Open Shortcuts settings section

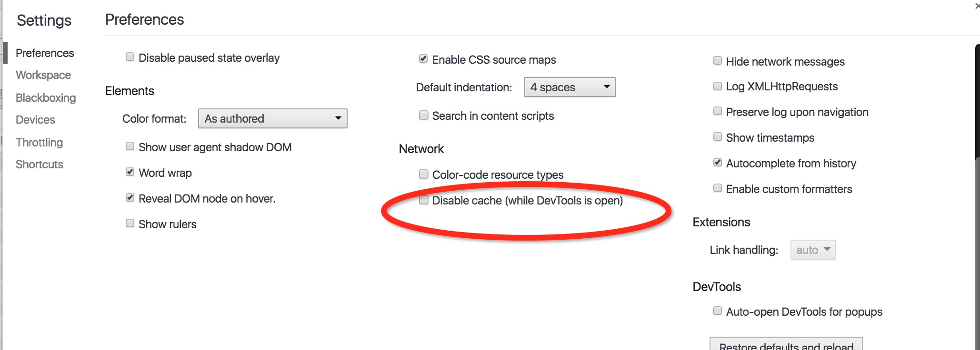click(x=40, y=165)
